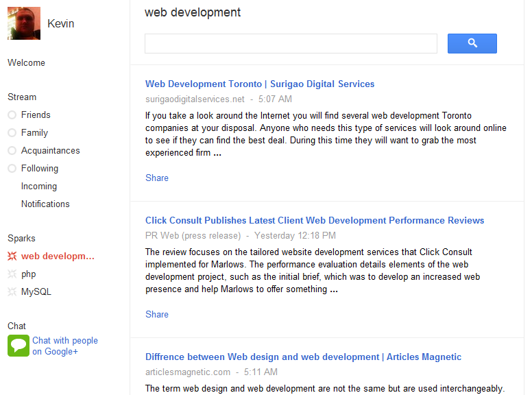The height and width of the screenshot is (395, 532).
Task: Select the MySQL spark
Action: point(36,292)
